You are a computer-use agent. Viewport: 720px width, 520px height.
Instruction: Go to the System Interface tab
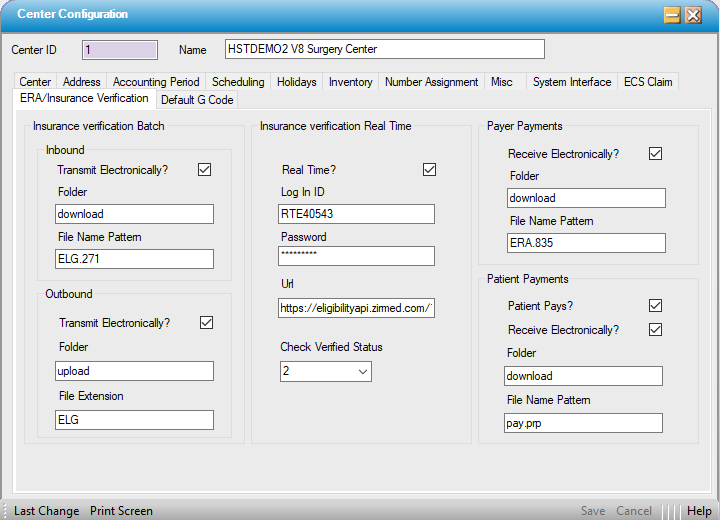tap(571, 82)
